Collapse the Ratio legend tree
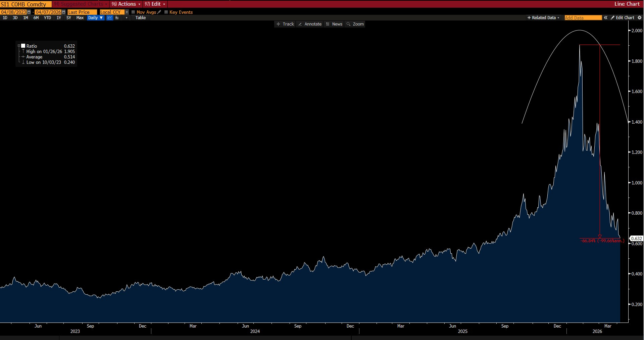This screenshot has height=340, width=644. (x=19, y=46)
